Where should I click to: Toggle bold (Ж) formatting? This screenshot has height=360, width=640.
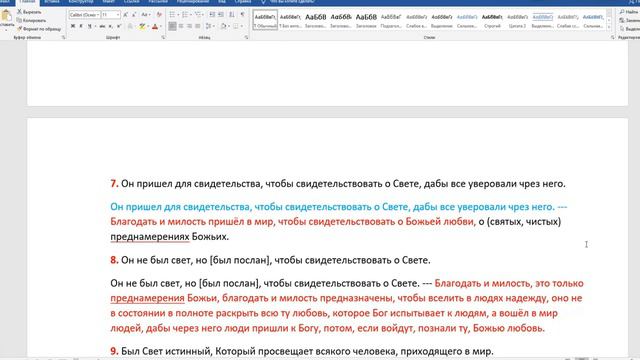pyautogui.click(x=73, y=26)
